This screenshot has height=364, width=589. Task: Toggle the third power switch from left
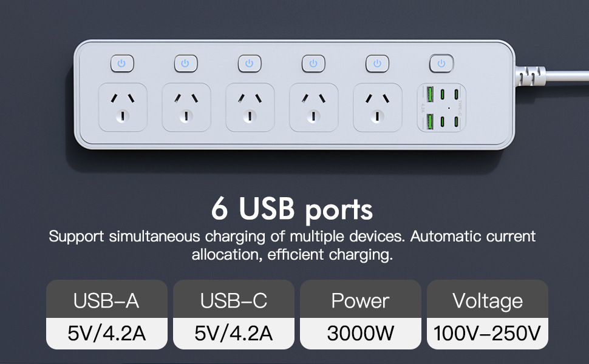(250, 64)
